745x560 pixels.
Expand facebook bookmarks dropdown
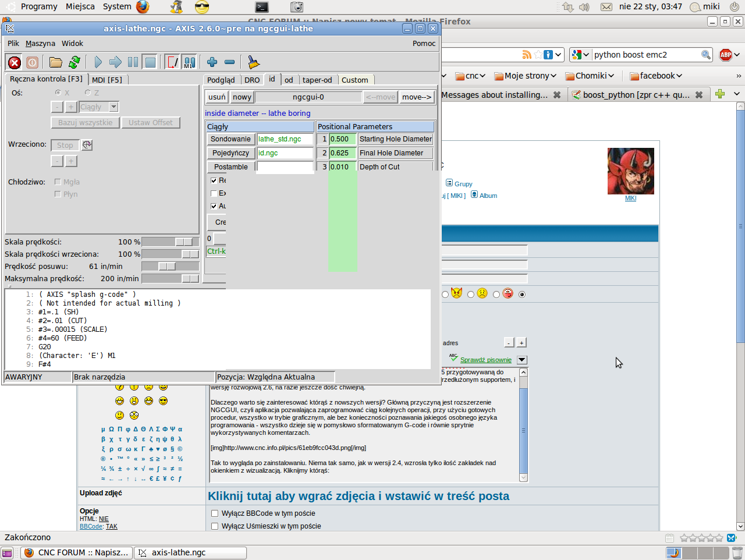(x=656, y=76)
